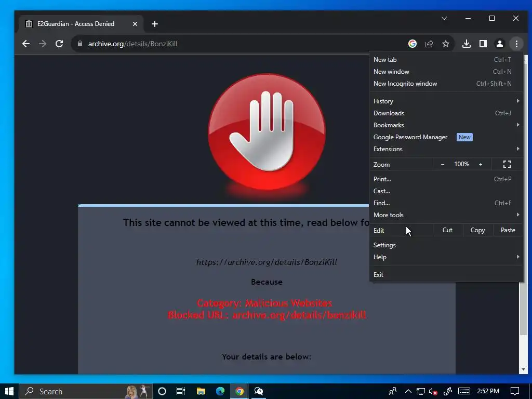532x399 pixels.
Task: Open File Explorer from the taskbar
Action: pos(201,391)
